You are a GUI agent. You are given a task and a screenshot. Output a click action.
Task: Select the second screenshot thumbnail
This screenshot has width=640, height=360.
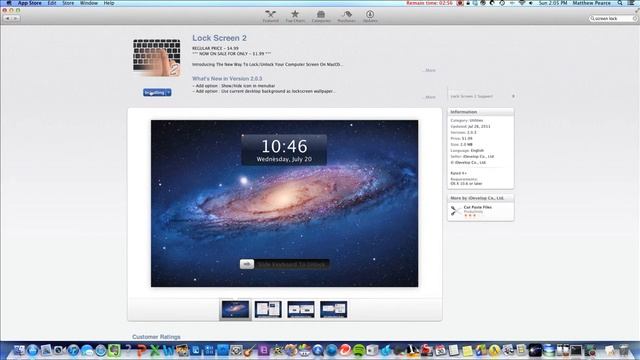point(268,309)
